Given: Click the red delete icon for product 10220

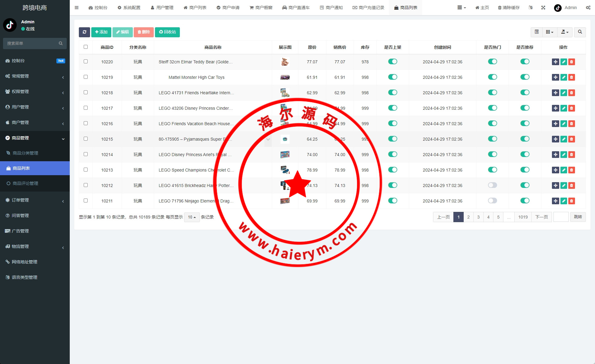Looking at the screenshot, I should (571, 62).
